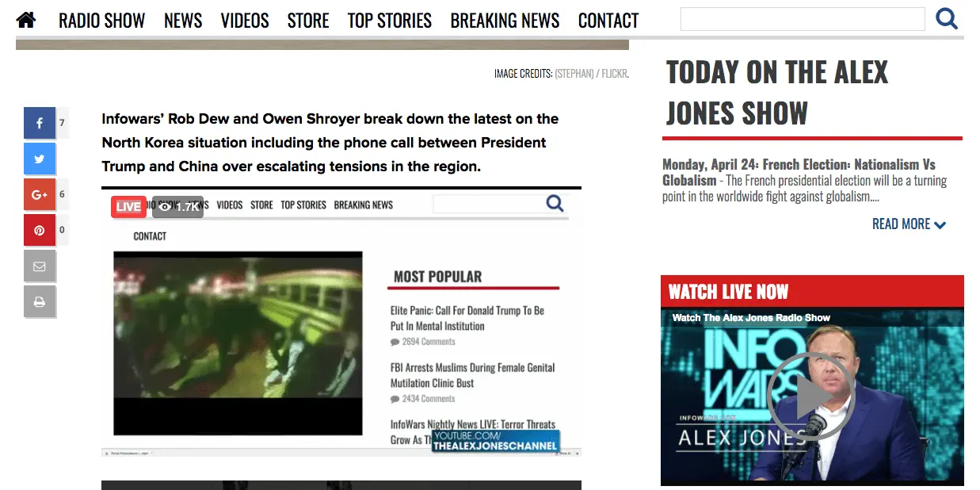Click the Rob Dew and Owen Shroyer paragraph
This screenshot has height=490, width=980.
click(330, 143)
